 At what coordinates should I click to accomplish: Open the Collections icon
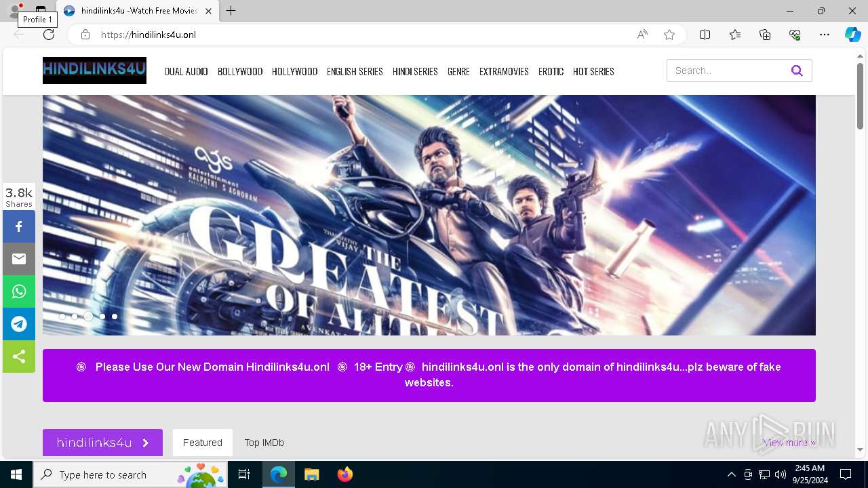(765, 35)
